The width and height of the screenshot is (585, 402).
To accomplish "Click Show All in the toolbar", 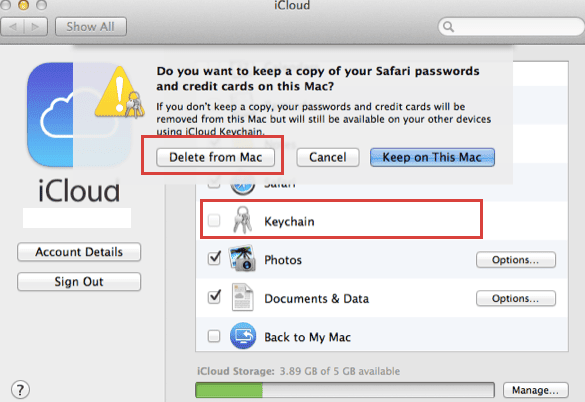I will [x=91, y=27].
